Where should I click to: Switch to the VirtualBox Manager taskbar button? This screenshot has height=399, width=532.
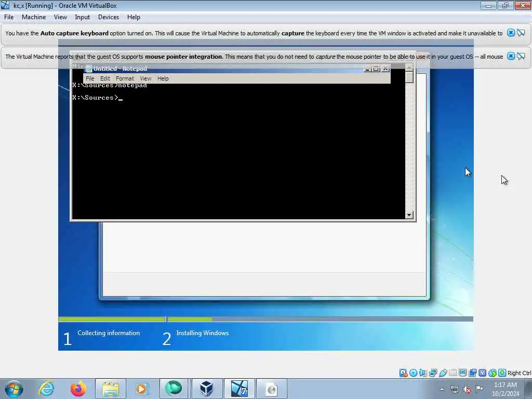coord(206,389)
